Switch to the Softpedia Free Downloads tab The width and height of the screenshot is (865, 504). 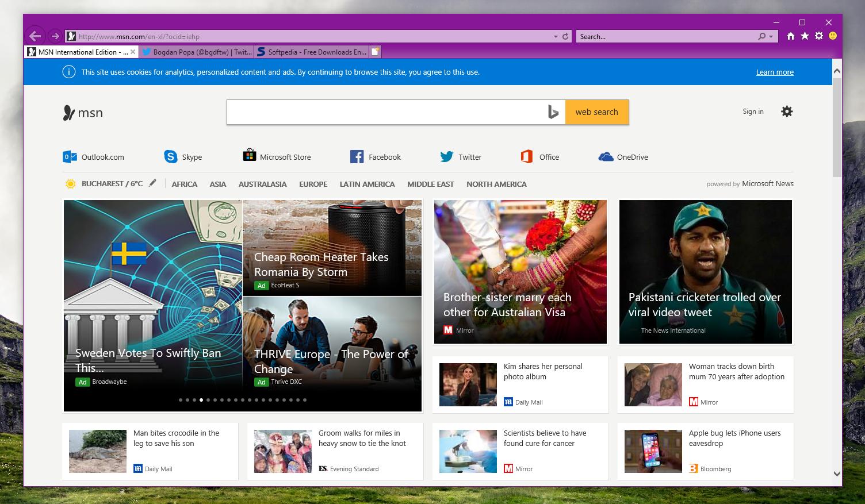(x=311, y=52)
